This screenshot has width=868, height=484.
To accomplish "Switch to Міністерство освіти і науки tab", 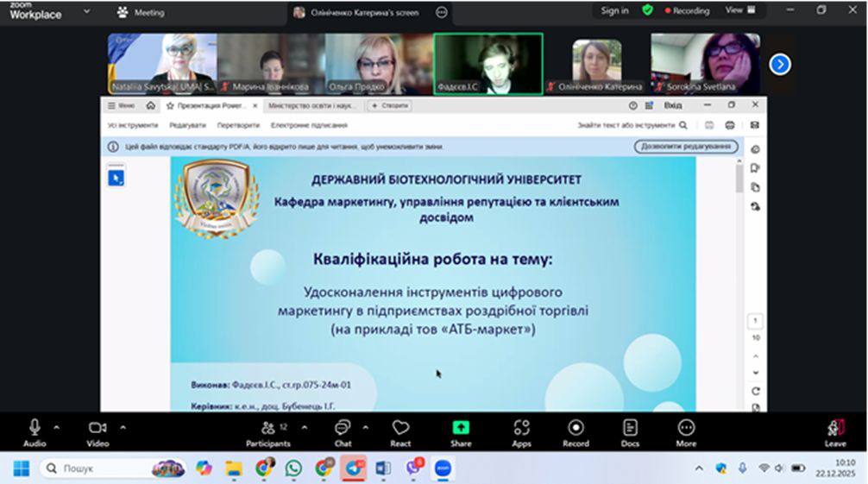I will pyautogui.click(x=311, y=105).
